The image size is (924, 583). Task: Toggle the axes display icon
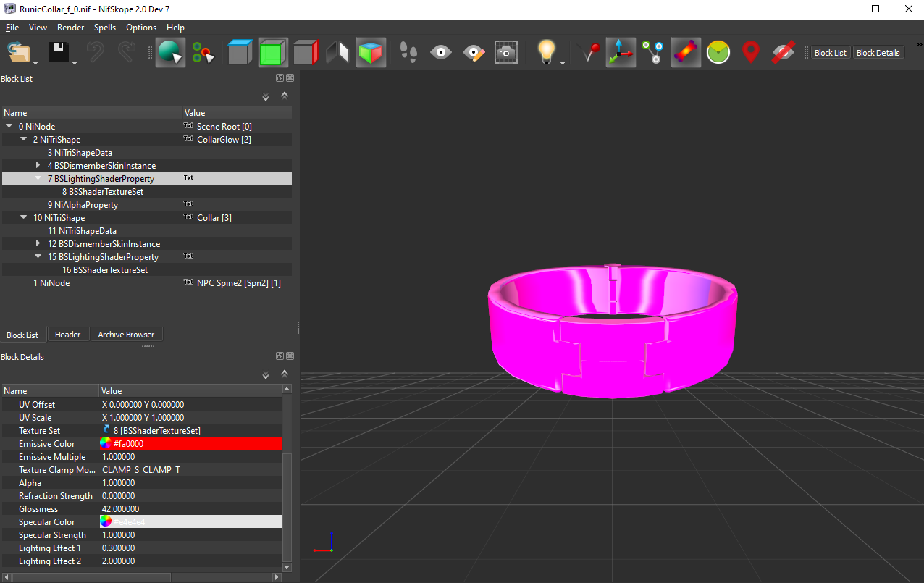(621, 53)
